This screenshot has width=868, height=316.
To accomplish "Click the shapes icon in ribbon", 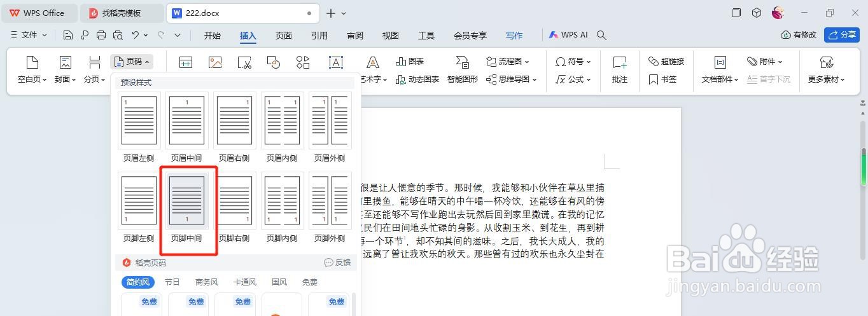I will (x=274, y=62).
